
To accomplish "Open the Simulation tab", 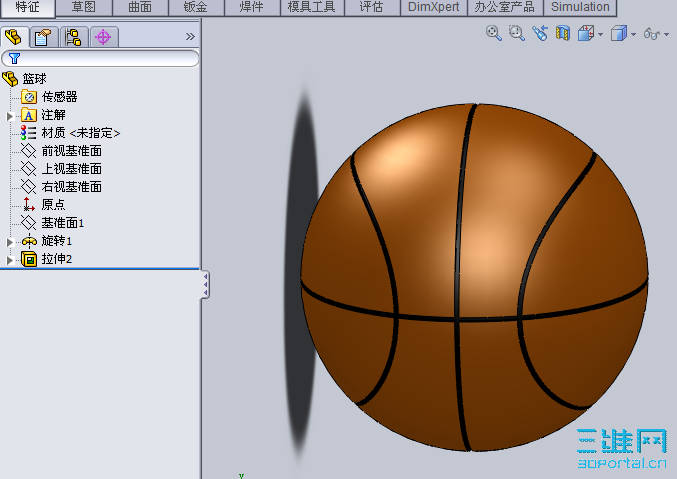I will 580,7.
